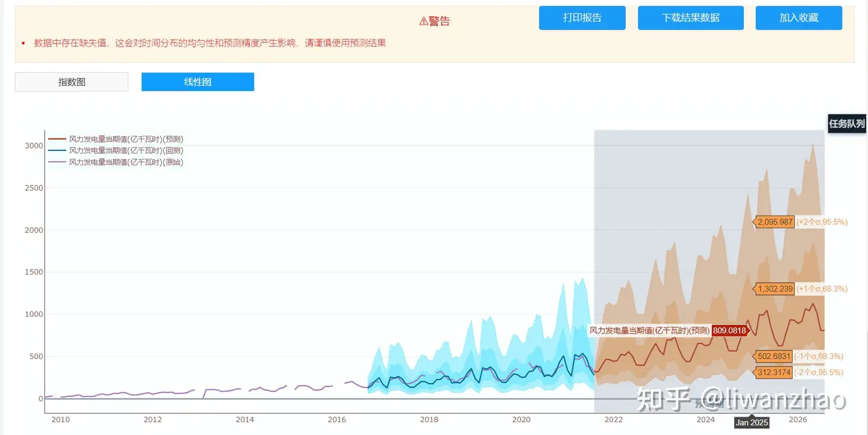Select the 线性图 tab
The height and width of the screenshot is (435, 868).
click(x=198, y=82)
